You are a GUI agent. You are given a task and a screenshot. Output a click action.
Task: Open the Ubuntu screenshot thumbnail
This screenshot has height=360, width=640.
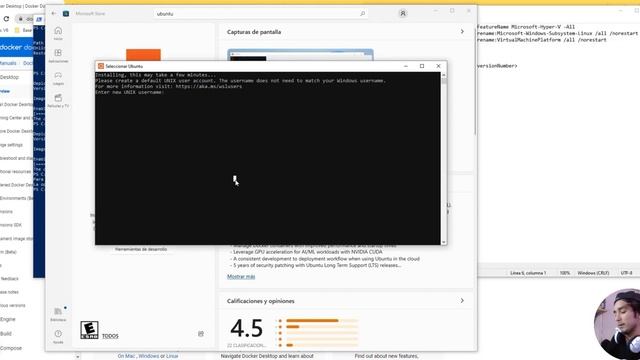pyautogui.click(x=300, y=55)
